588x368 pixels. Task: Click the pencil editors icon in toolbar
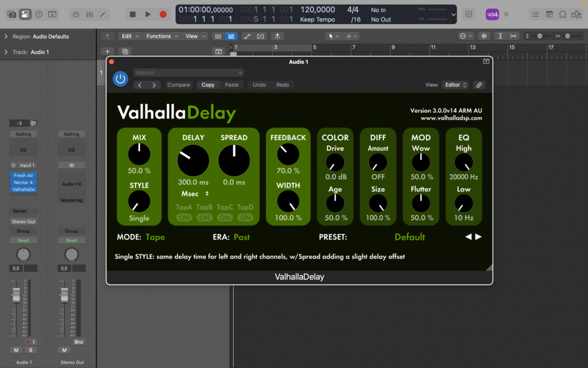(x=103, y=14)
